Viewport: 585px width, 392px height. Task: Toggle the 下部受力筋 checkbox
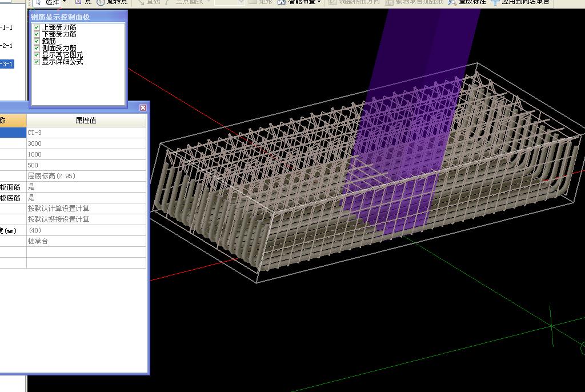[37, 34]
